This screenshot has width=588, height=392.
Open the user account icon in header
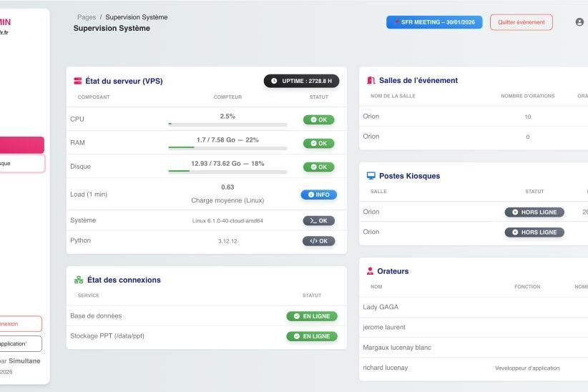click(579, 22)
